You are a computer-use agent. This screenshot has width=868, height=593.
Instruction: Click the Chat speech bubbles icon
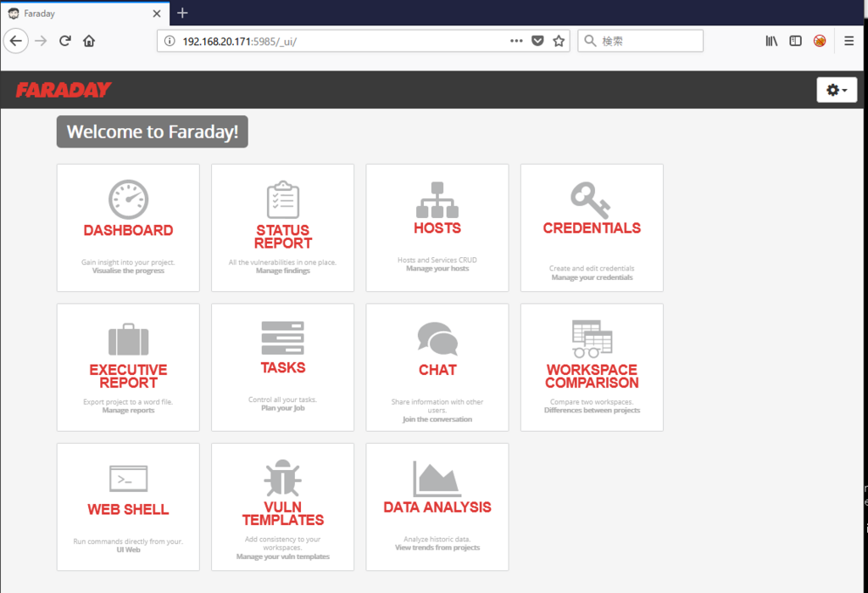(437, 338)
